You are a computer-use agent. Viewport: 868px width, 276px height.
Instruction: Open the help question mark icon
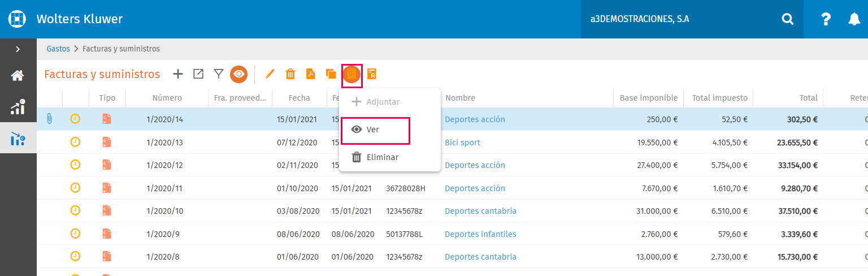click(x=826, y=19)
